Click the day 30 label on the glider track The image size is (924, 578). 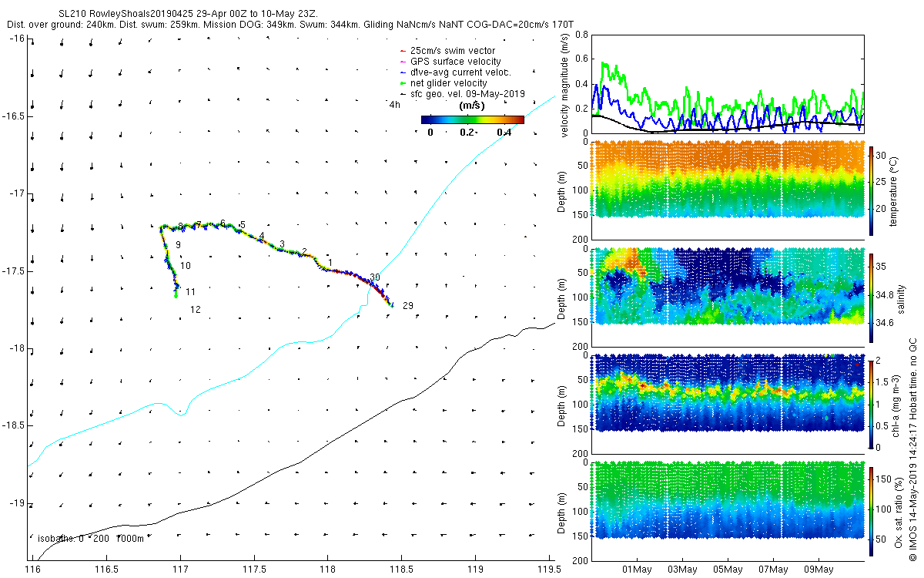tap(375, 277)
